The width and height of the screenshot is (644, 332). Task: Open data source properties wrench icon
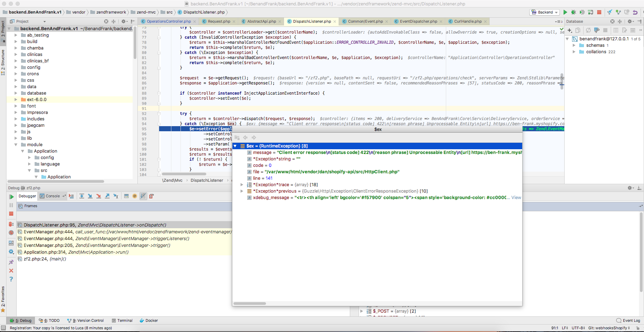(x=597, y=30)
